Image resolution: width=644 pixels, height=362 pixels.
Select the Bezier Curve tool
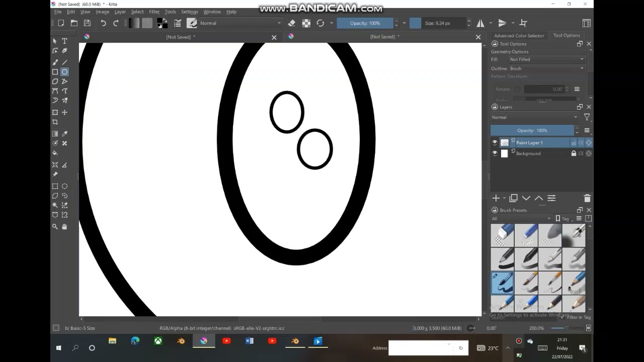55,91
